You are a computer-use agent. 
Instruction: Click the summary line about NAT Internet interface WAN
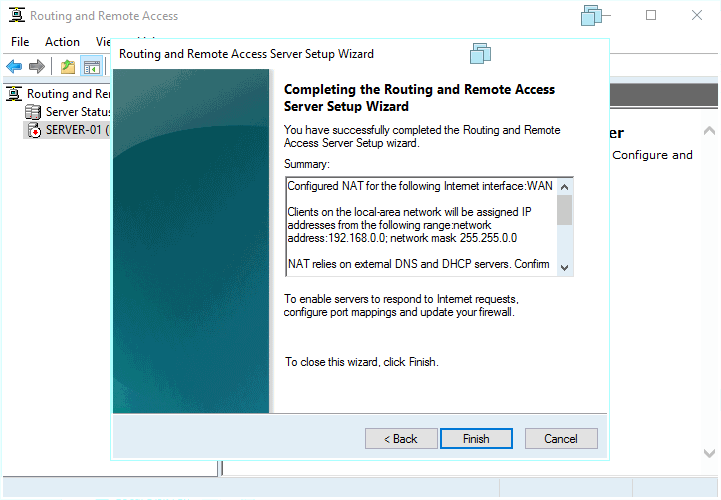coord(420,186)
